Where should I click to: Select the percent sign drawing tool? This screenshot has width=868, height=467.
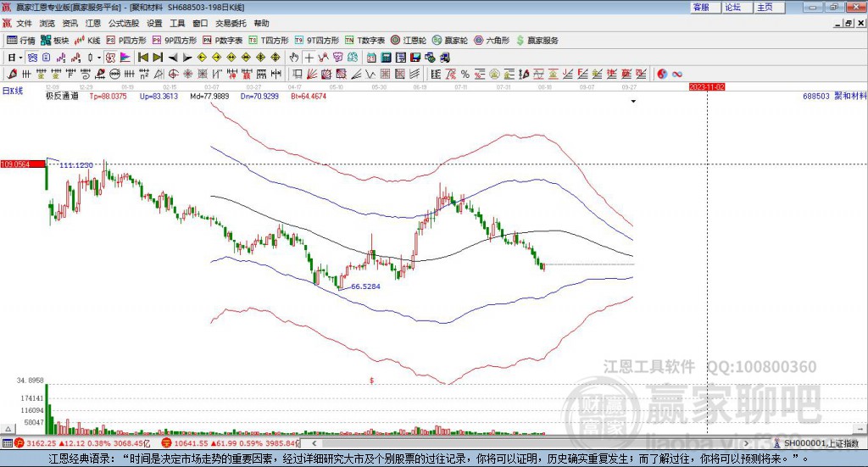pos(465,74)
